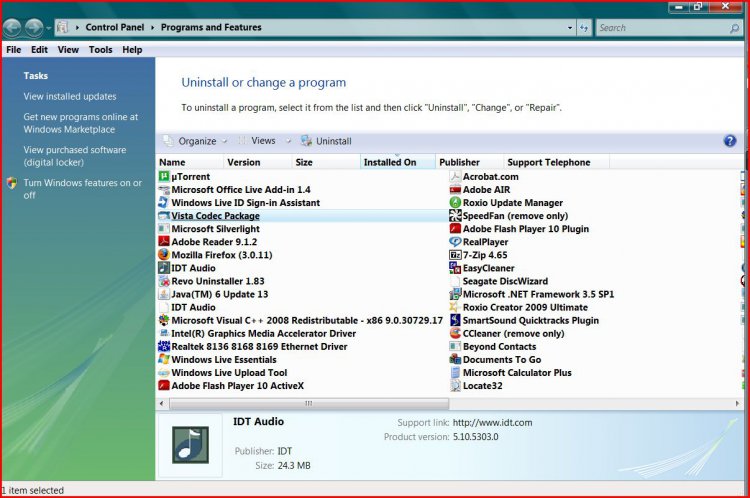Select Seagate DiscWizard entry
Screen dimensions: 750x498
click(x=505, y=281)
